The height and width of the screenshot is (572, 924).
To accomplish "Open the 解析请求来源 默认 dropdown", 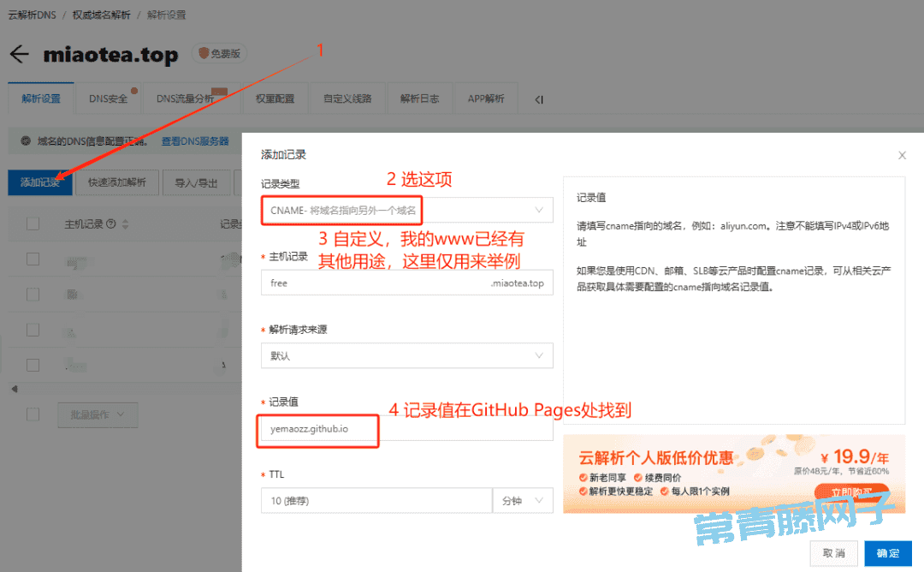I will [406, 355].
